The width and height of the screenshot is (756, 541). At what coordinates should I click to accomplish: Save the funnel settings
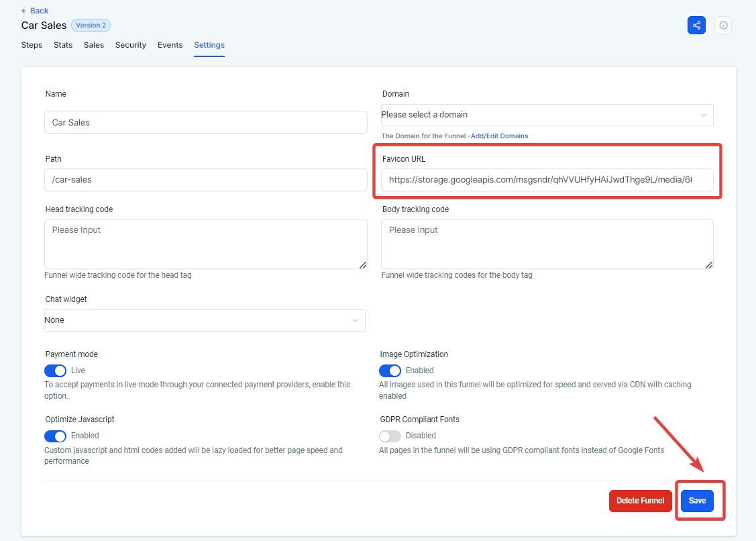(697, 501)
